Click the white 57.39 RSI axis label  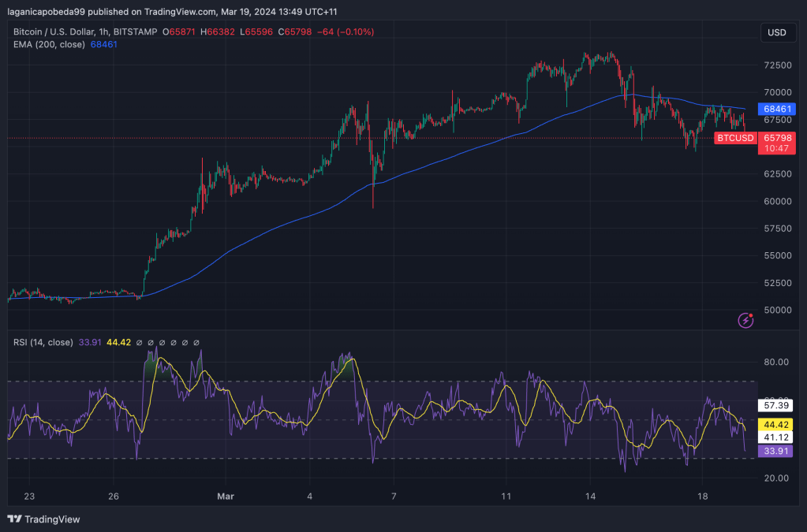(x=772, y=406)
